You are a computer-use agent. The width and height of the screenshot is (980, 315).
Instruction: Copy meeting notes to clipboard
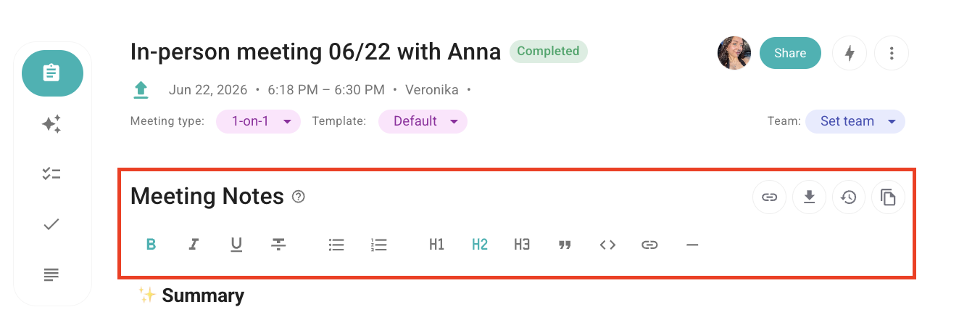click(888, 197)
